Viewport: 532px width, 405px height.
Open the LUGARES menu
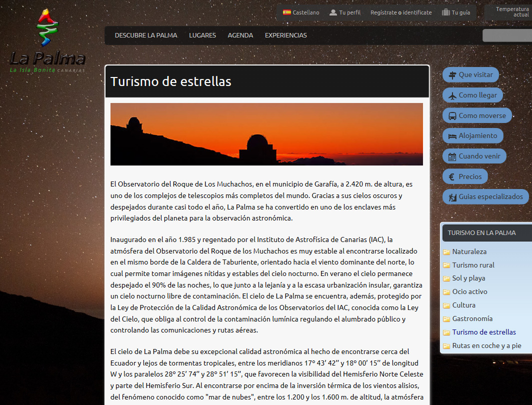tap(202, 35)
